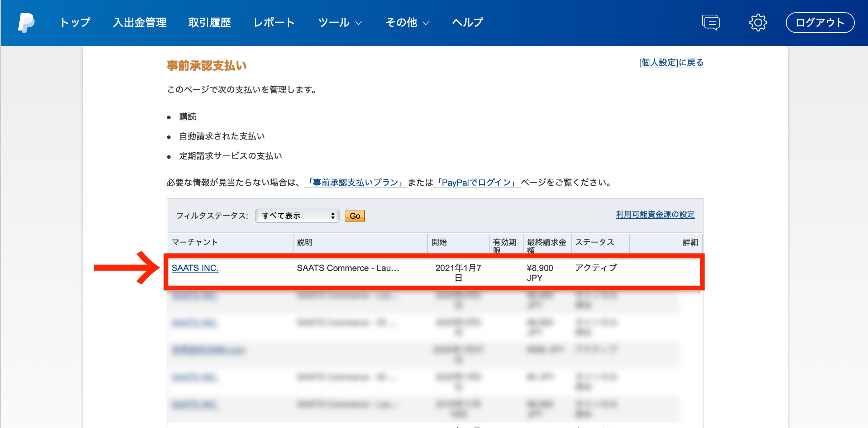The height and width of the screenshot is (428, 868).
Task: Click the ステータス column header
Action: (595, 242)
